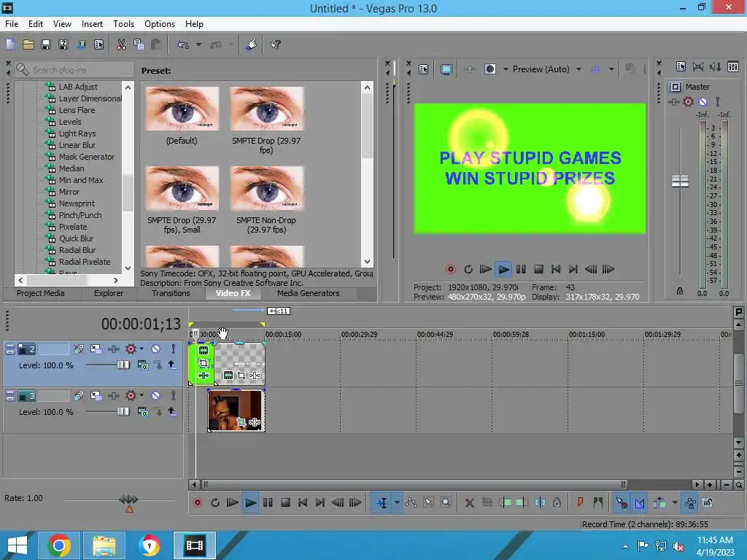Click Record in the timeline transport bar

pyautogui.click(x=197, y=502)
